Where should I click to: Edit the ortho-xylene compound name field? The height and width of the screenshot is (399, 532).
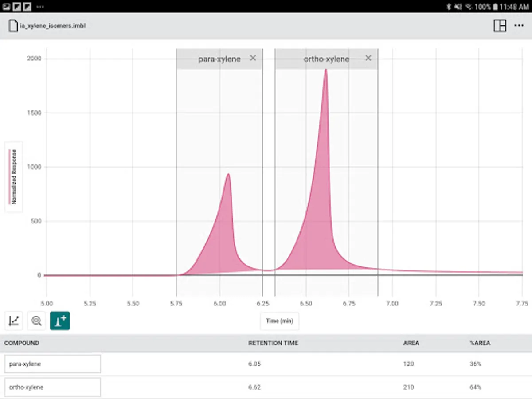pyautogui.click(x=53, y=387)
